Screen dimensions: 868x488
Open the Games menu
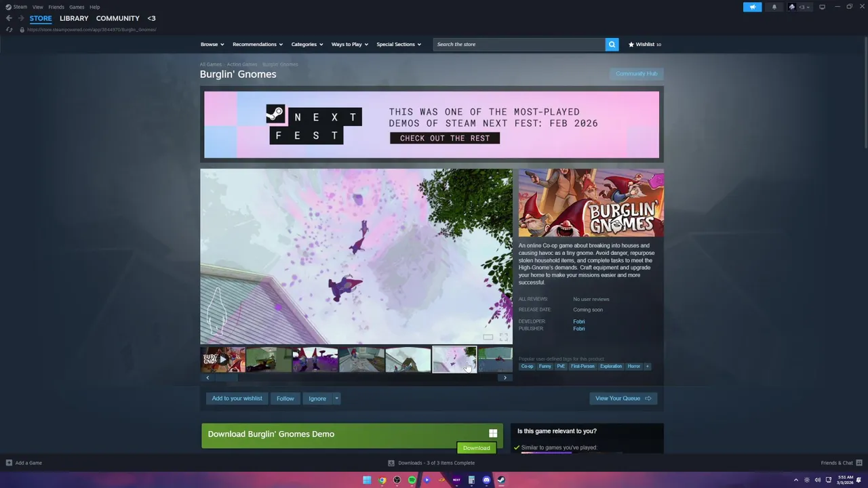click(x=77, y=7)
